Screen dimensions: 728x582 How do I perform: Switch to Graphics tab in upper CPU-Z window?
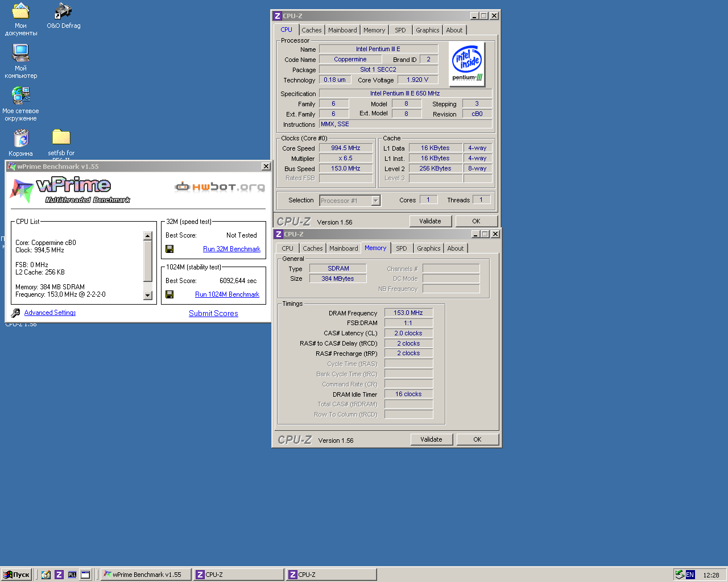(x=427, y=30)
